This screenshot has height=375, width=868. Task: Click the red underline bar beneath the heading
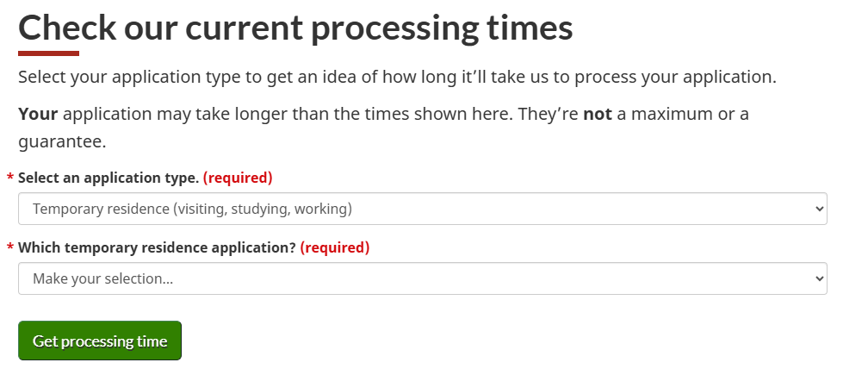pyautogui.click(x=48, y=53)
